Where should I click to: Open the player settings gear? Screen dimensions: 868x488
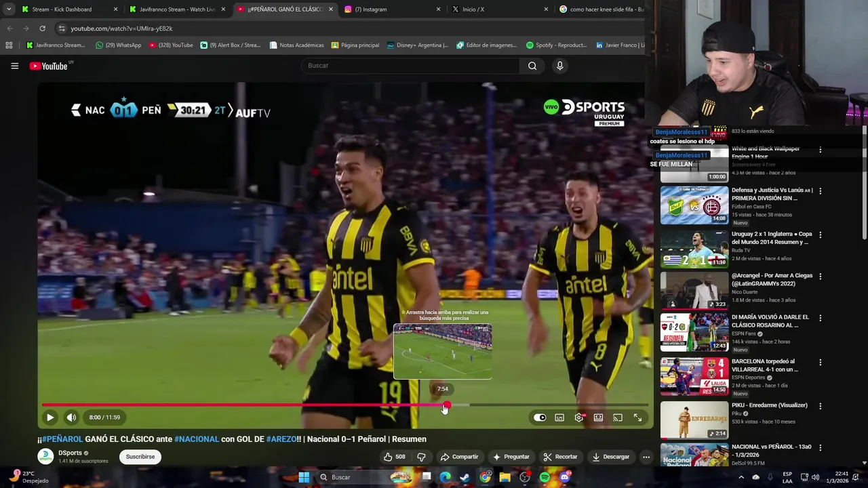click(x=578, y=418)
